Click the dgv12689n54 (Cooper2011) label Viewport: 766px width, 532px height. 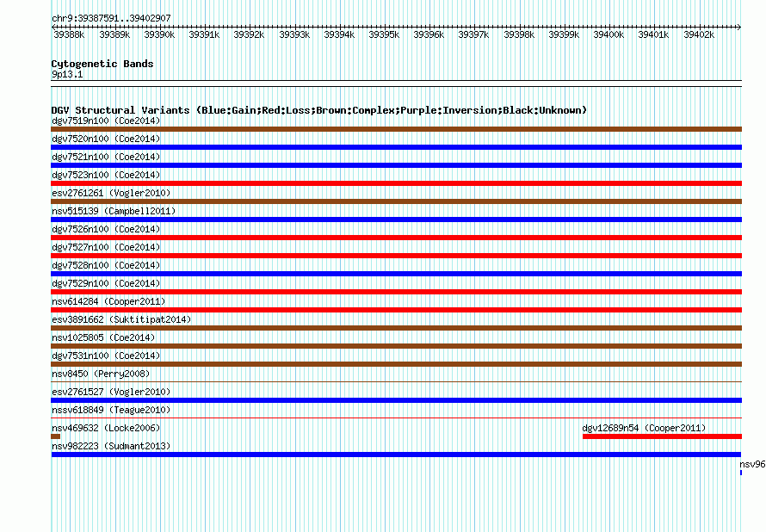click(644, 428)
